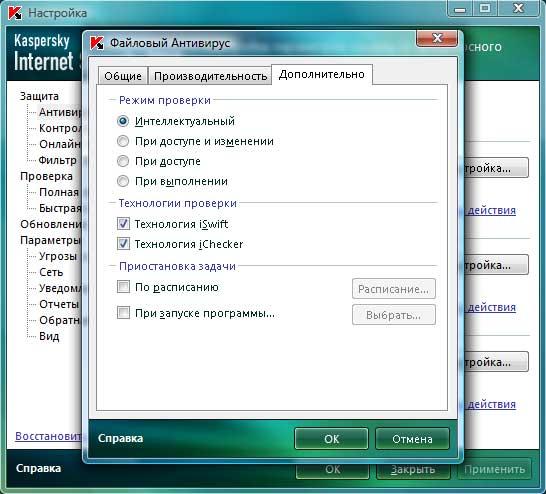Open the Уведомления tree item
Image resolution: width=546 pixels, height=494 pixels.
60,288
